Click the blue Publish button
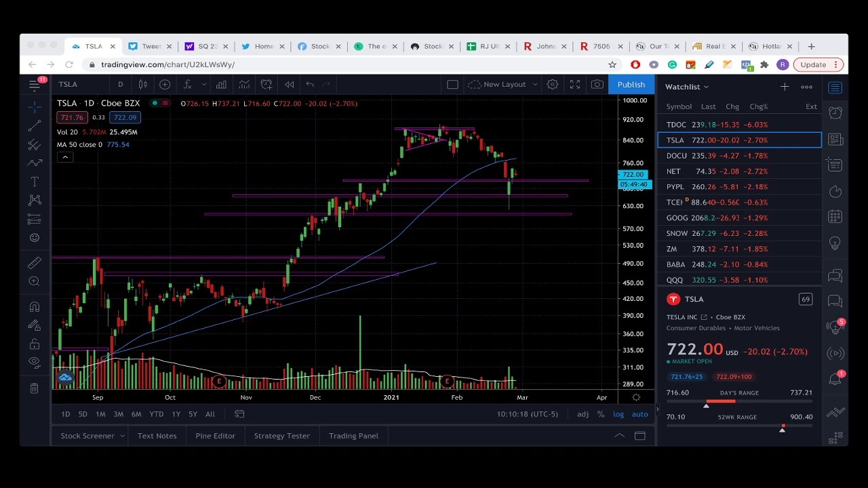868x488 pixels. point(631,84)
